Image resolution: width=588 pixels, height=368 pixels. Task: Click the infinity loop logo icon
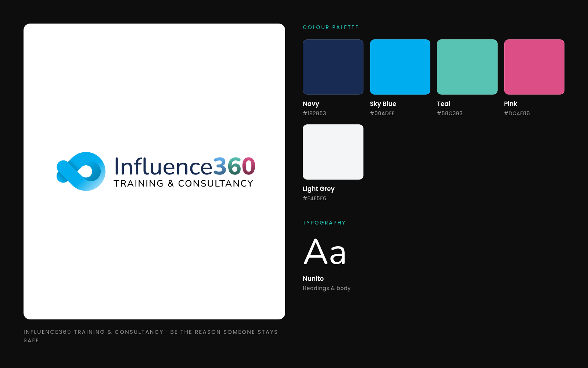pyautogui.click(x=81, y=171)
